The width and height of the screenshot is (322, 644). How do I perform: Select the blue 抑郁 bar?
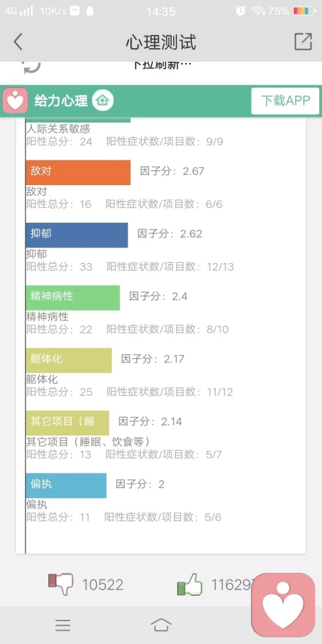[x=76, y=235]
